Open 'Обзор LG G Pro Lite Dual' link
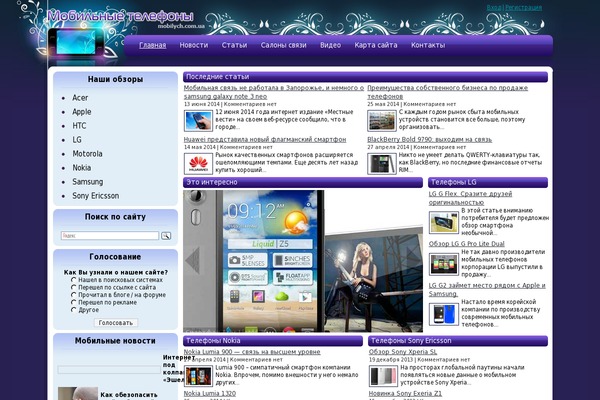 pyautogui.click(x=466, y=244)
